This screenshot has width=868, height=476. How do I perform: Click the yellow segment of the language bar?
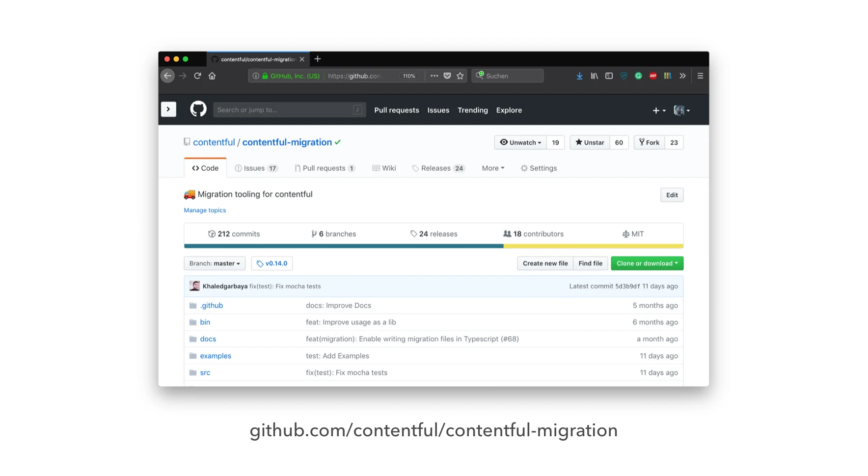pyautogui.click(x=593, y=246)
